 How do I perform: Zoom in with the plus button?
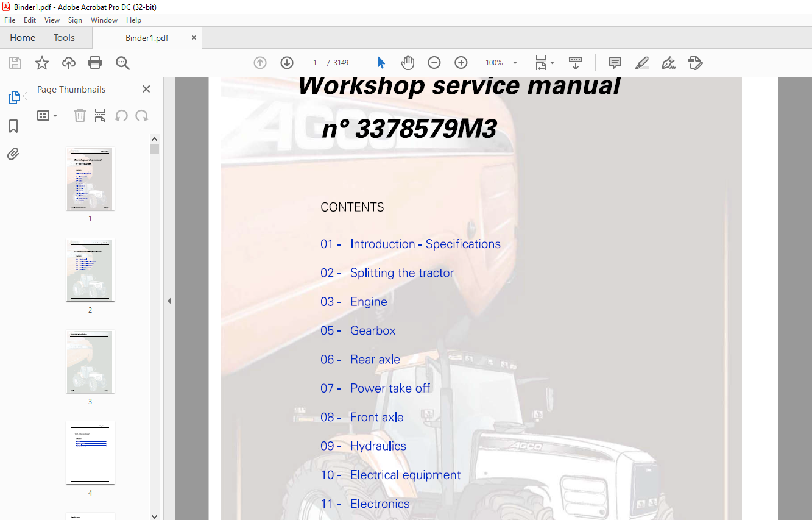461,63
